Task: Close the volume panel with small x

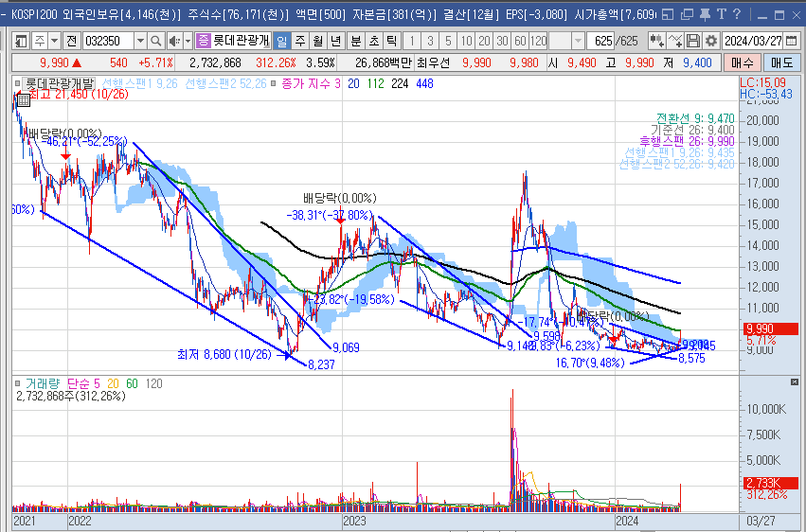Action: (x=795, y=382)
